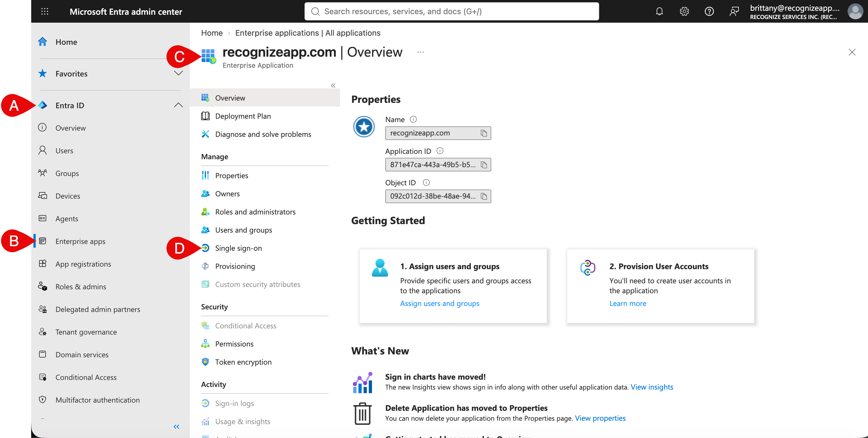Close the recognizeapp.com overview blade
This screenshot has height=438, width=868.
click(x=852, y=52)
